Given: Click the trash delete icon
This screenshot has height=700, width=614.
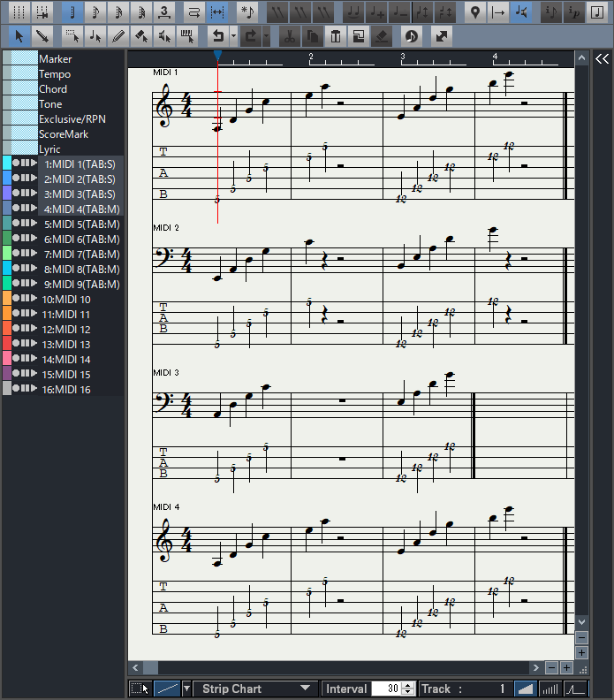Looking at the screenshot, I should (x=335, y=36).
